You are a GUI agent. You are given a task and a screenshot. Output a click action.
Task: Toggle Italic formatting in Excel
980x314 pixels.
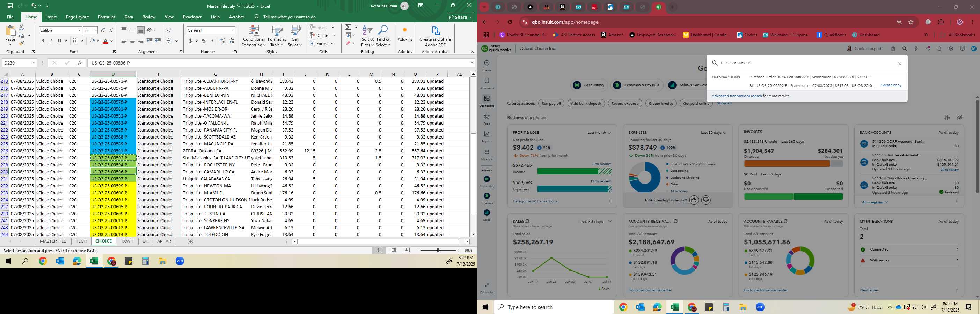tap(51, 41)
